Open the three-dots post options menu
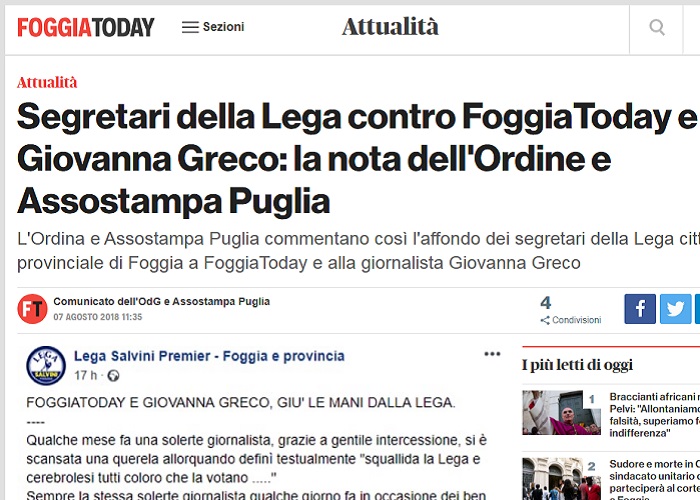 [x=492, y=354]
